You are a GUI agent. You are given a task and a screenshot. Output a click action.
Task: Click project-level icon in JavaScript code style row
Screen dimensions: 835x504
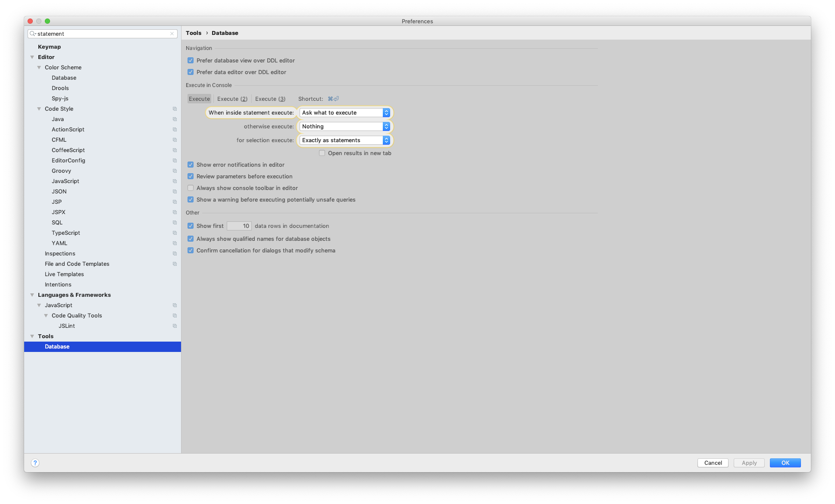coord(175,181)
